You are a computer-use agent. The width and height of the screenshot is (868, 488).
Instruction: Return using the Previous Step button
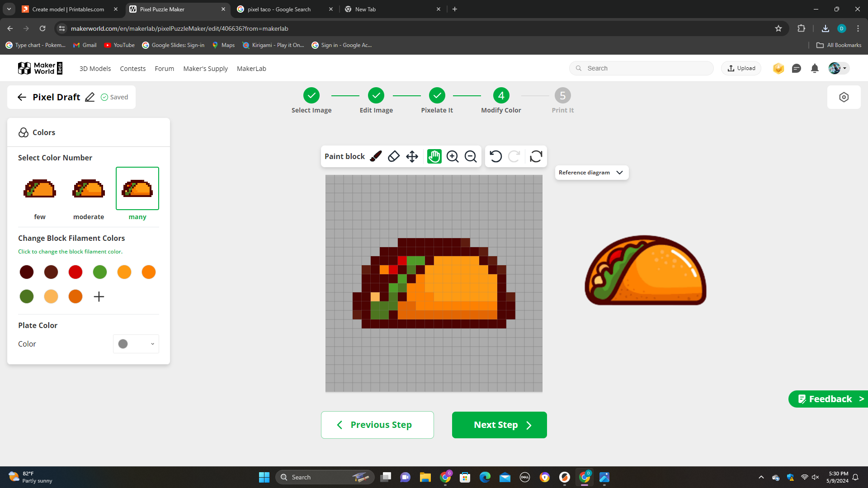[377, 425]
